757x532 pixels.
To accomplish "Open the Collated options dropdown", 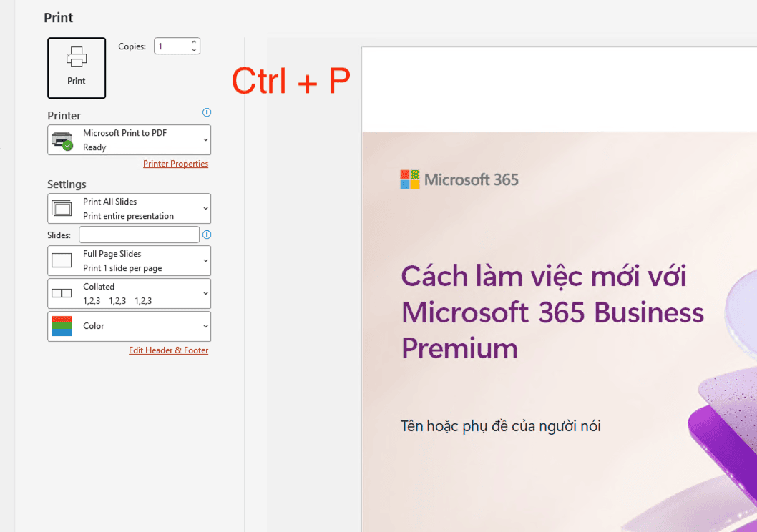I will (129, 293).
